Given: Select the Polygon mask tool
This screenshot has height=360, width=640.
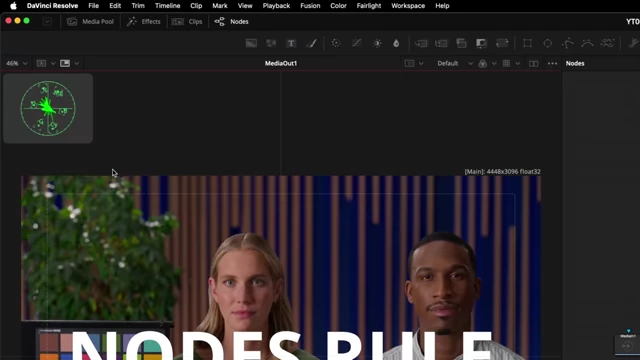Looking at the screenshot, I should point(567,43).
